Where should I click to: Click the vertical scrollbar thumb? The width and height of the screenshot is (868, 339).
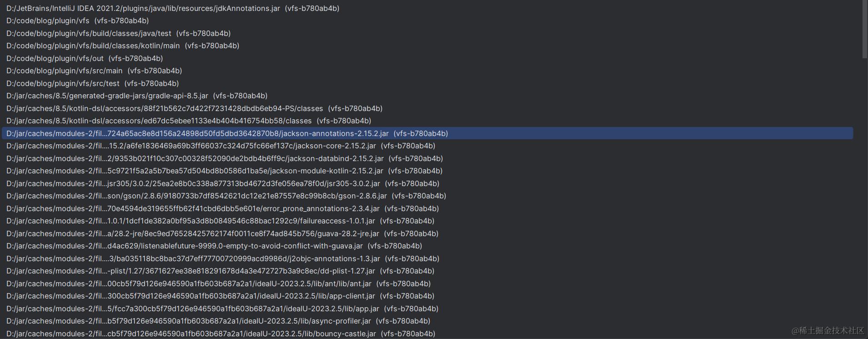(x=865, y=29)
